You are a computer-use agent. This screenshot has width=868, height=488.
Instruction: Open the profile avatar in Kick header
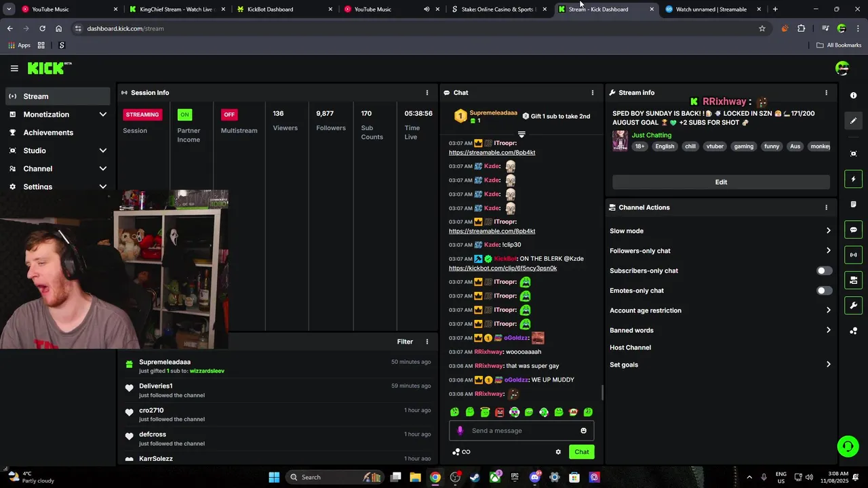pos(842,68)
